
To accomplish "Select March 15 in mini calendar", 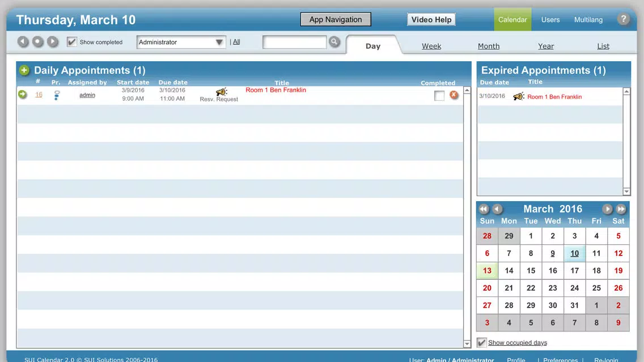I will pos(531,270).
